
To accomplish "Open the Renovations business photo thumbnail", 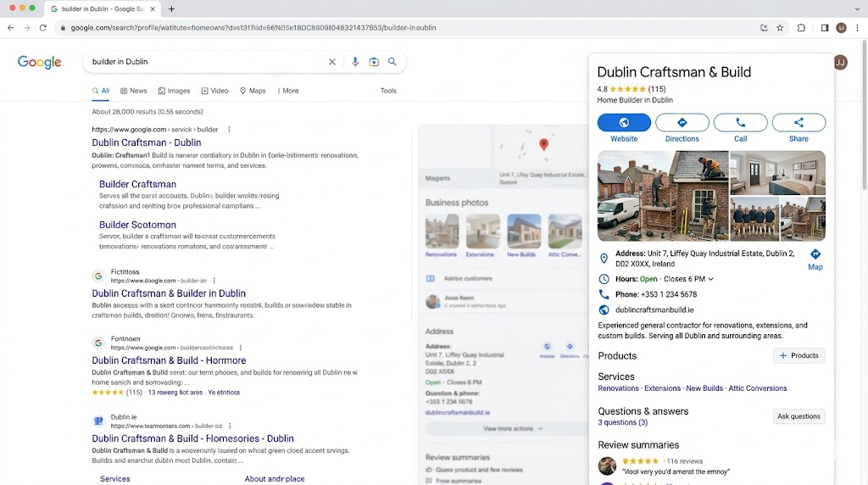I will pos(442,231).
